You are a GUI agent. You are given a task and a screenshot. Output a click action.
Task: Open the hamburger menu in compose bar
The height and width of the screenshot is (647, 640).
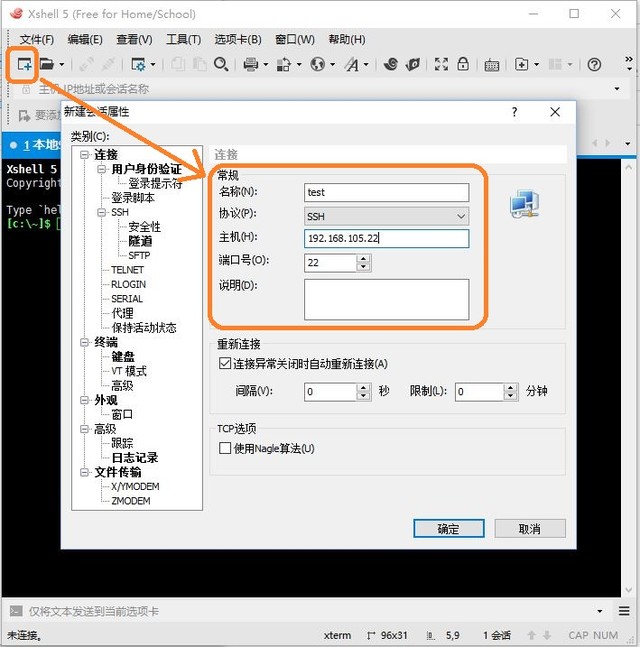pyautogui.click(x=624, y=611)
